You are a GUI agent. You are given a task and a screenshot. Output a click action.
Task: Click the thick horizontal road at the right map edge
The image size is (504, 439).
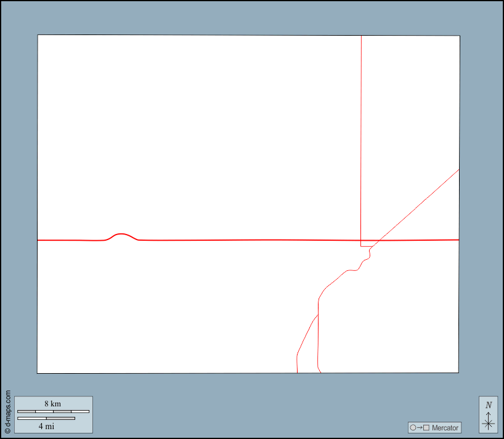[457, 240]
